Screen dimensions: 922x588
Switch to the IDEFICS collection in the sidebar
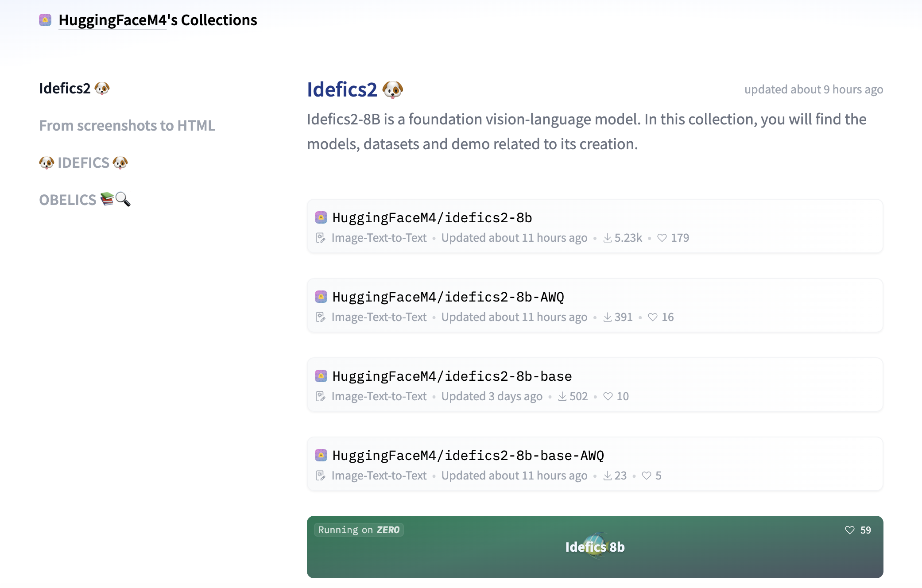pos(83,162)
